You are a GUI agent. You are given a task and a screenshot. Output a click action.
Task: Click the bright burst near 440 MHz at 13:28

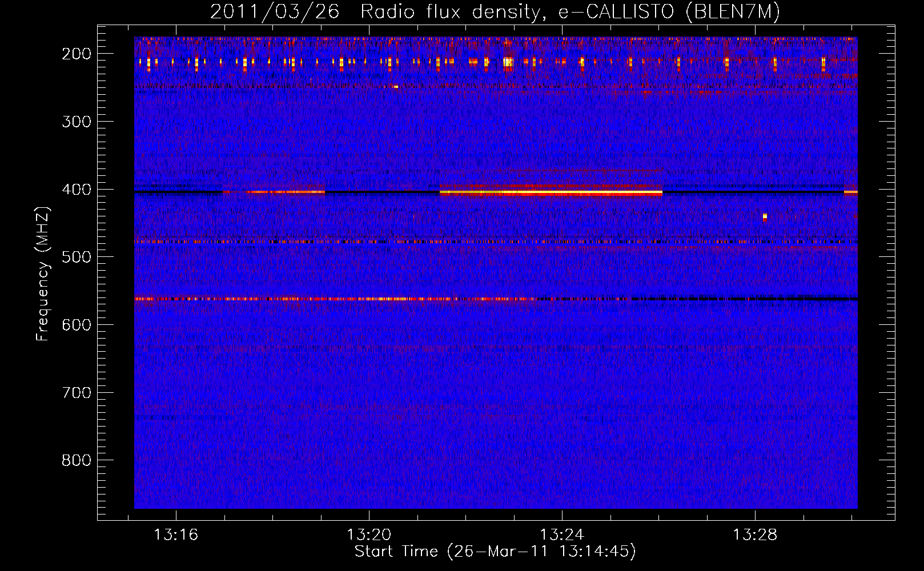click(765, 216)
